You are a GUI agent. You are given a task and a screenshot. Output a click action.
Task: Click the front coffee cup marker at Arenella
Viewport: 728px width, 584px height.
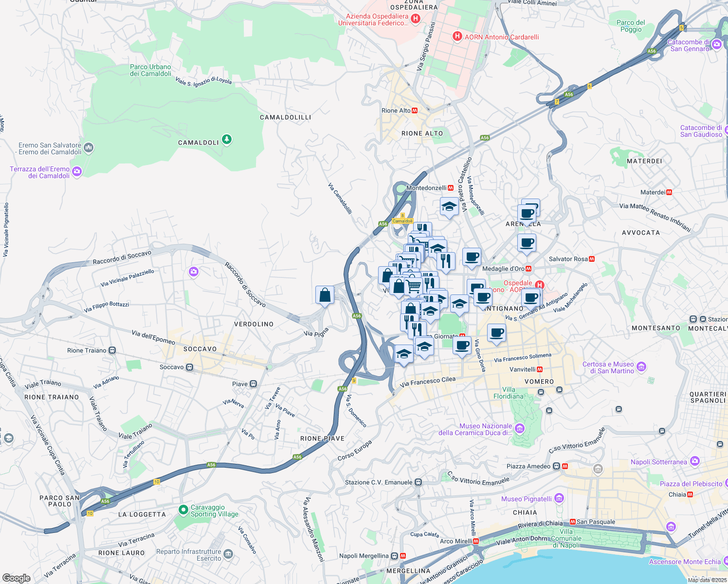pyautogui.click(x=527, y=214)
